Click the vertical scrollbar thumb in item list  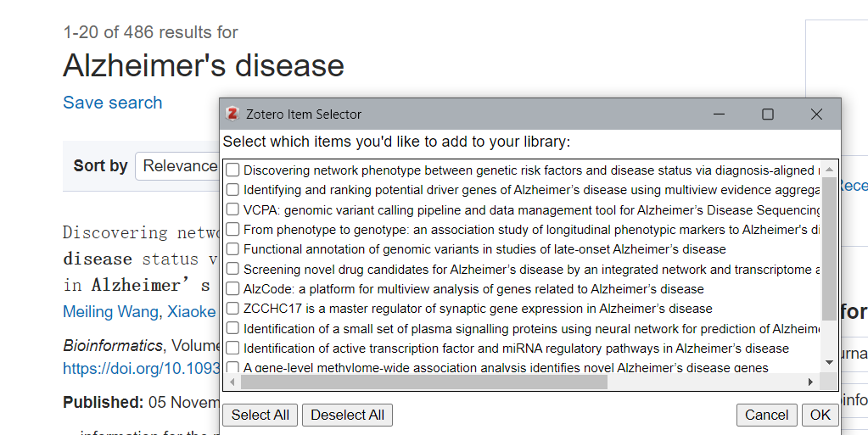[x=829, y=248]
